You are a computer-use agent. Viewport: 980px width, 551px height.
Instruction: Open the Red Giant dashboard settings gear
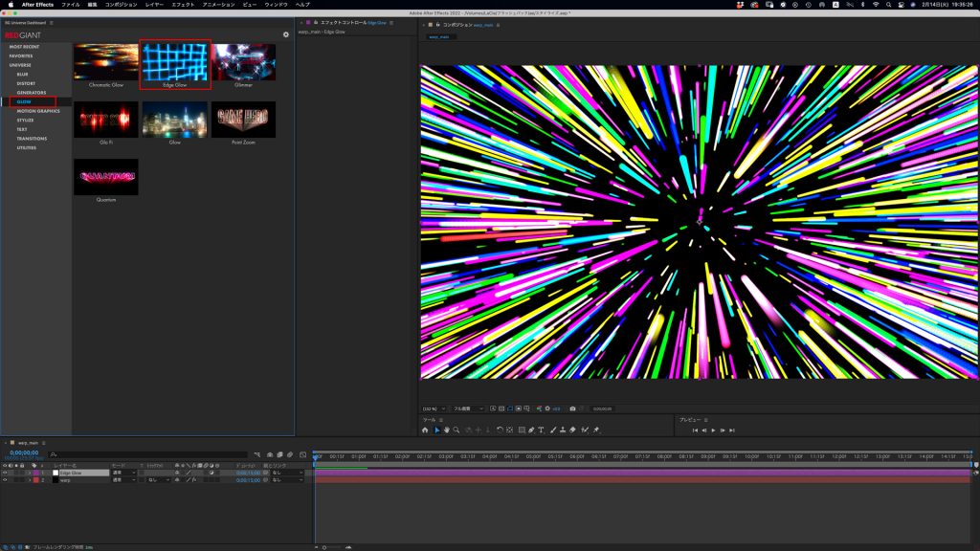[285, 34]
